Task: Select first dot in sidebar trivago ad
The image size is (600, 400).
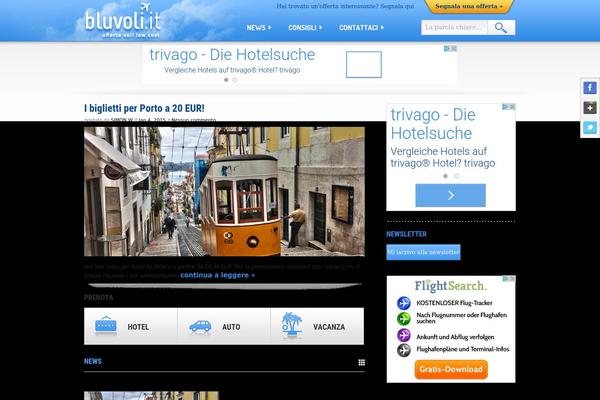Action: click(445, 176)
